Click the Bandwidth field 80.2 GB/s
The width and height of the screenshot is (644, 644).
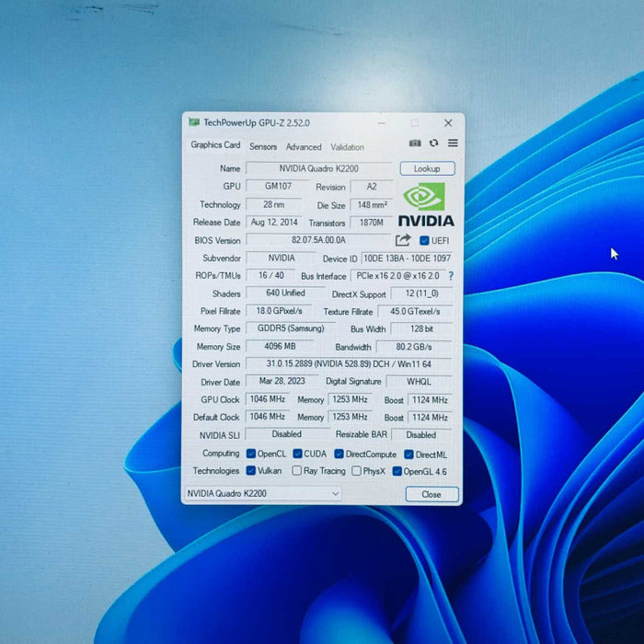(x=414, y=347)
